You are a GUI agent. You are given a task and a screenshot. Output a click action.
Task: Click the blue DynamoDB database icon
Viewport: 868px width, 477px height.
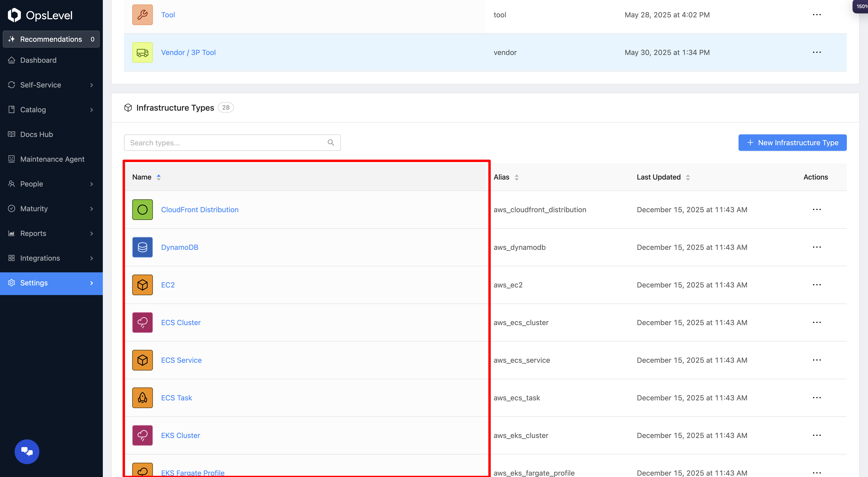(142, 247)
